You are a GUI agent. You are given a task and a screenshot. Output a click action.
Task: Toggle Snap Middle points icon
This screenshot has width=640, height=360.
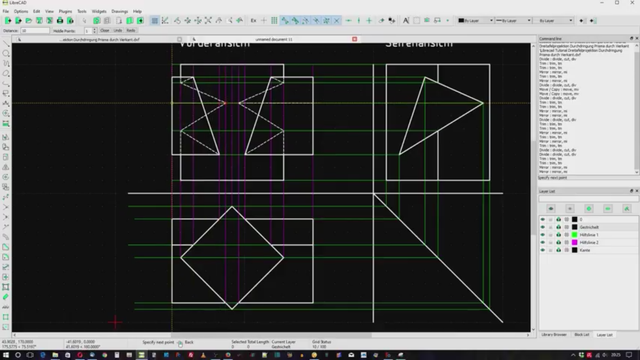tap(316, 20)
